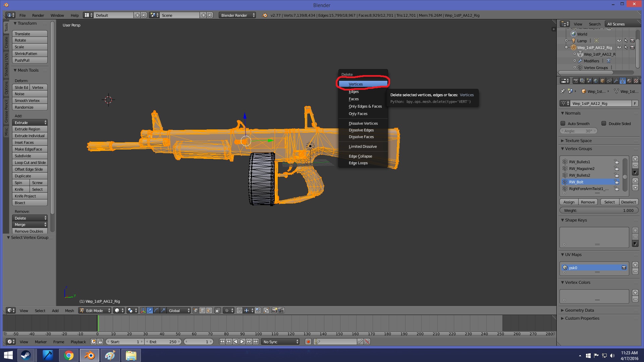Hide Lamp using its eye icon
This screenshot has height=362, width=644.
(x=619, y=41)
